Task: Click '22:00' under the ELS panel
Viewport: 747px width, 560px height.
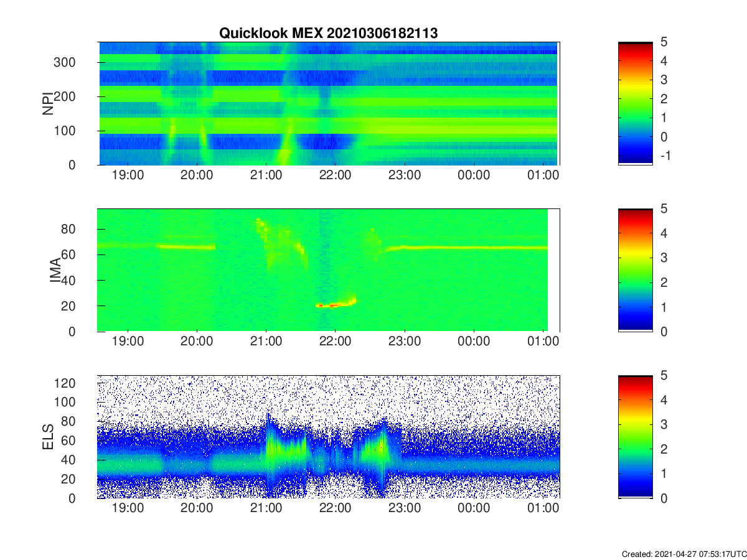Action: tap(335, 509)
